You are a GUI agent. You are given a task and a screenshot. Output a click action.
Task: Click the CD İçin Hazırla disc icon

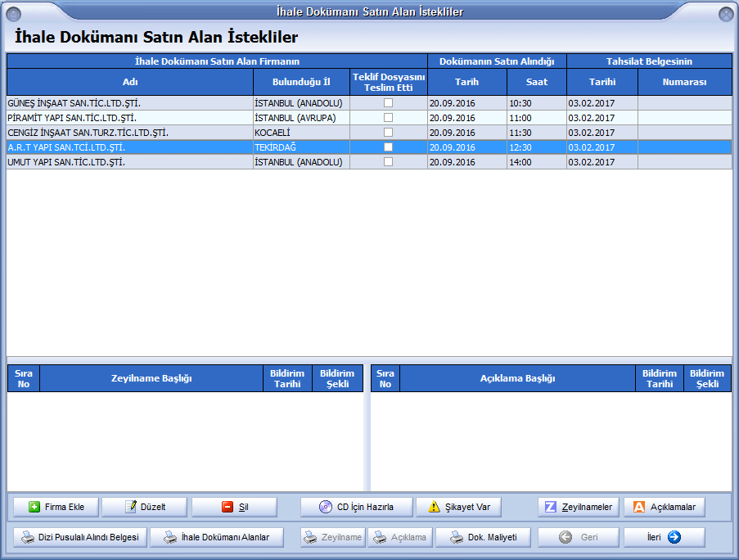point(326,507)
